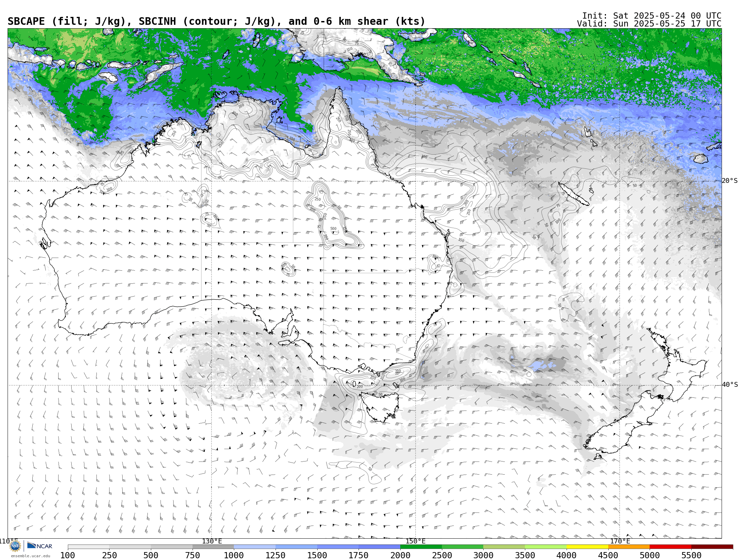Click the colorbar label 5000
The image size is (744, 560).
click(x=650, y=556)
